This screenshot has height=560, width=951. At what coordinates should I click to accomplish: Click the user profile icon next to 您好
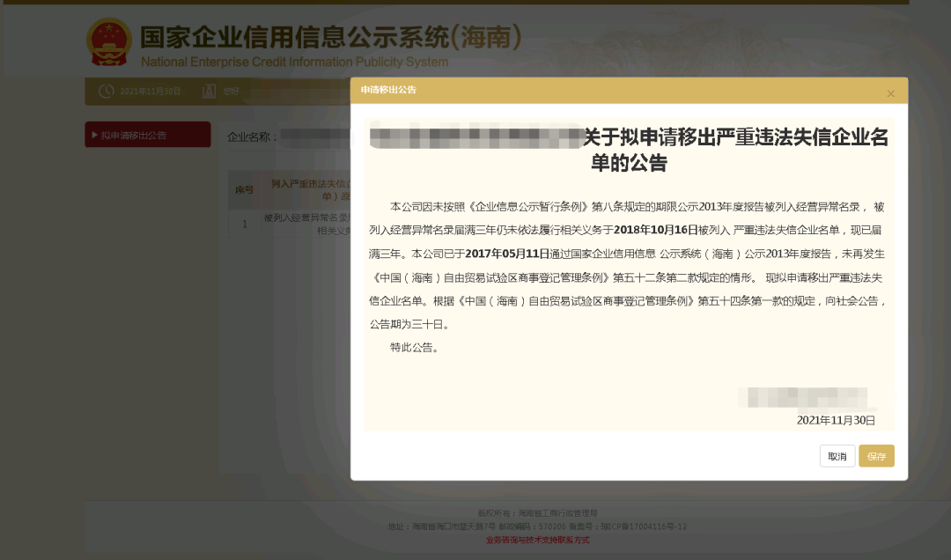tap(208, 90)
